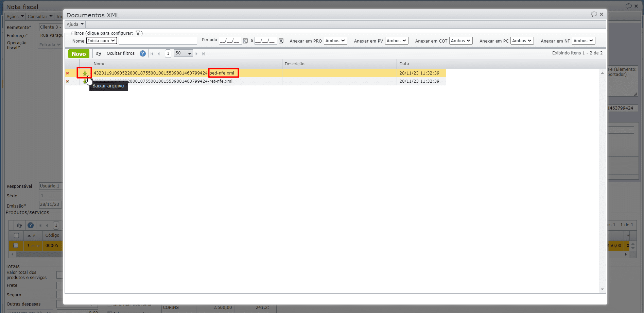This screenshot has width=644, height=313.
Task: Go to first page in products grid
Action: [40, 225]
